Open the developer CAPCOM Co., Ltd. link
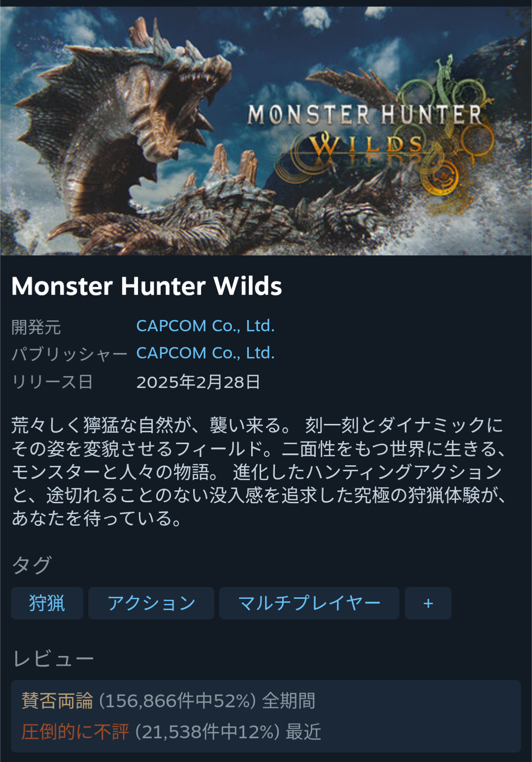The width and height of the screenshot is (532, 762). [x=205, y=326]
